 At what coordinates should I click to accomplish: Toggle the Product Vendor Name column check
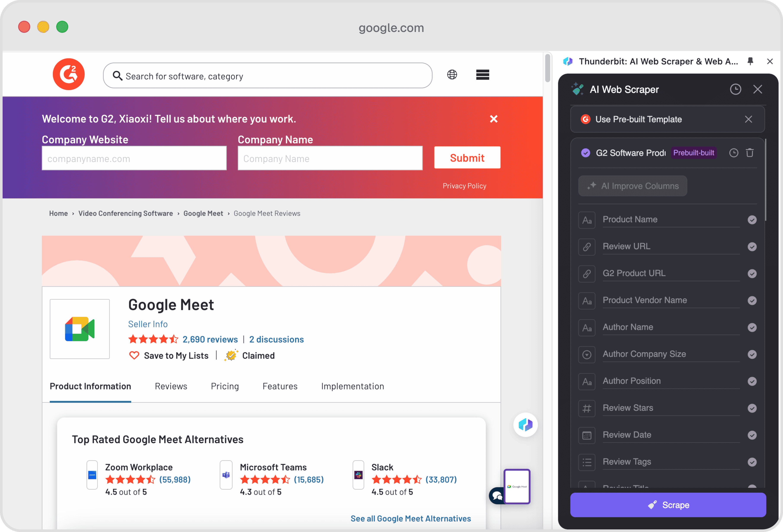click(x=752, y=301)
